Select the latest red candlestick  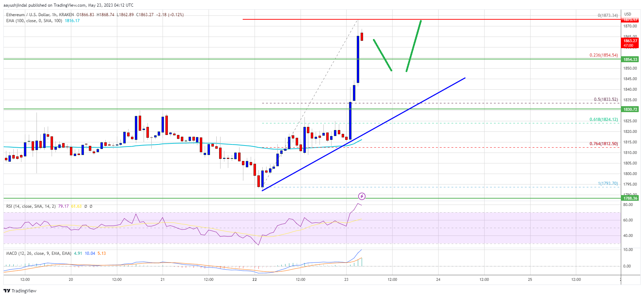pyautogui.click(x=362, y=37)
